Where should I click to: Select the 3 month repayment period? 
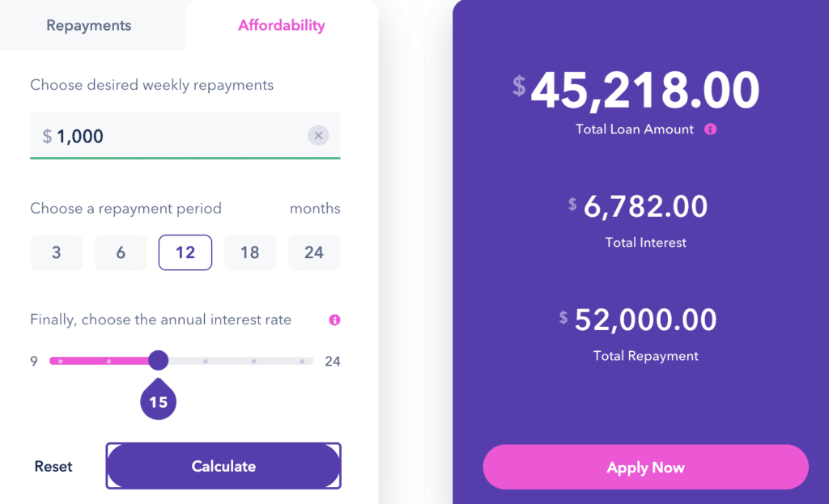click(x=56, y=252)
